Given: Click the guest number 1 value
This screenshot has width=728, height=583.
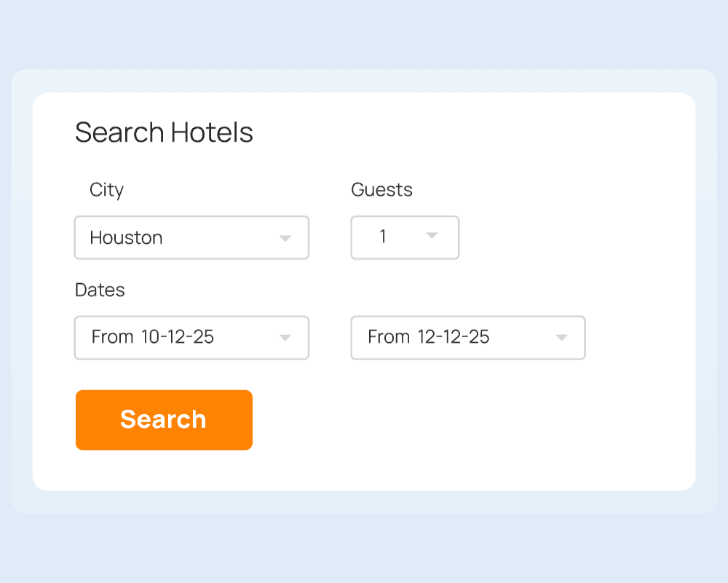Looking at the screenshot, I should [x=383, y=237].
